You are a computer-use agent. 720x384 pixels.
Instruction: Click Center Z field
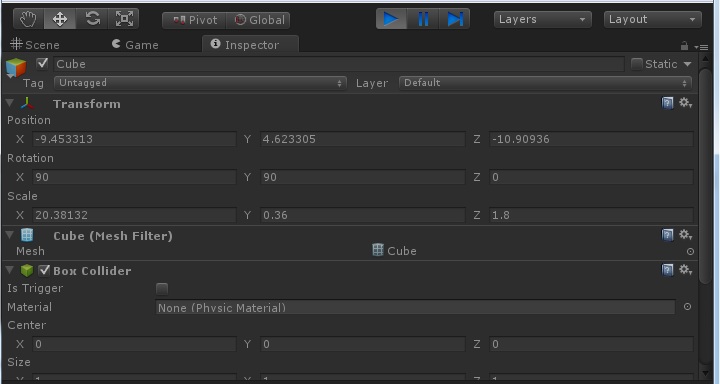pos(591,344)
